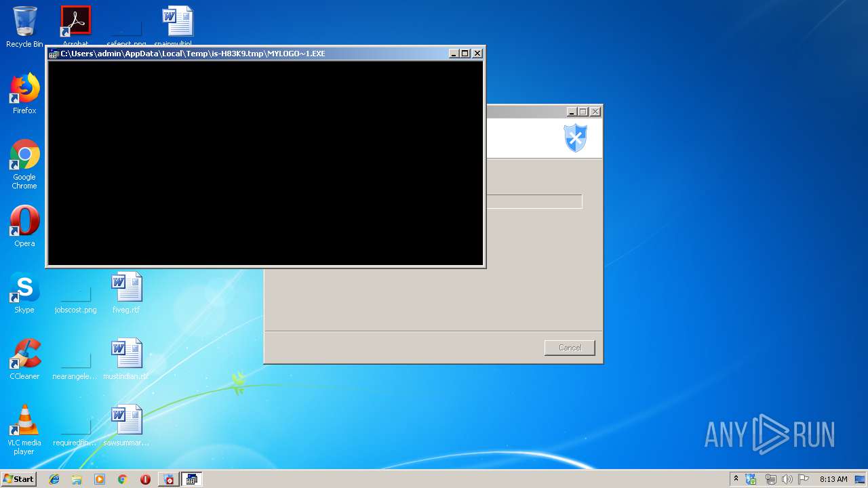Open the network tray icon
Screen dimensions: 868x488
(x=770, y=479)
